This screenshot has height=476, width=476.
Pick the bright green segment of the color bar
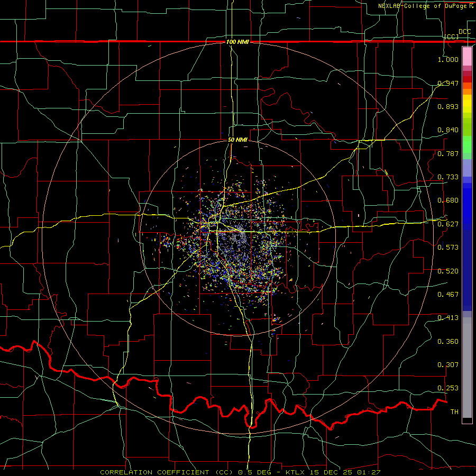(x=467, y=144)
